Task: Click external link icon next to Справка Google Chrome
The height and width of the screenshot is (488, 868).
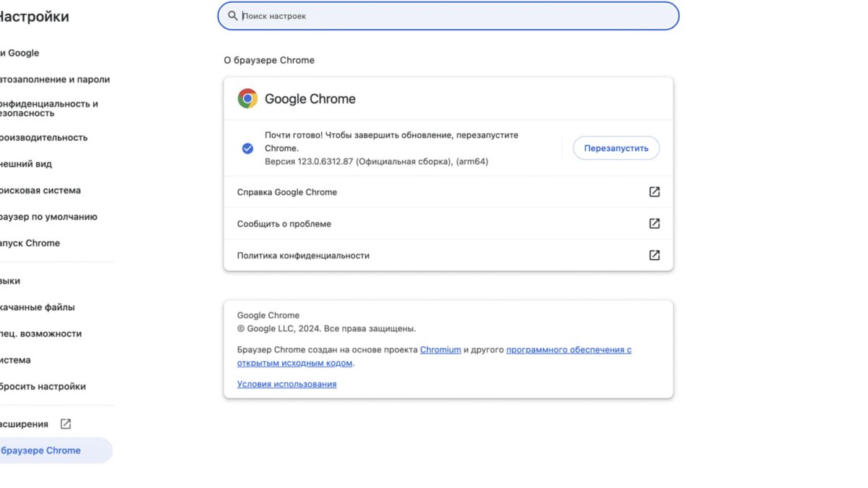Action: (654, 192)
